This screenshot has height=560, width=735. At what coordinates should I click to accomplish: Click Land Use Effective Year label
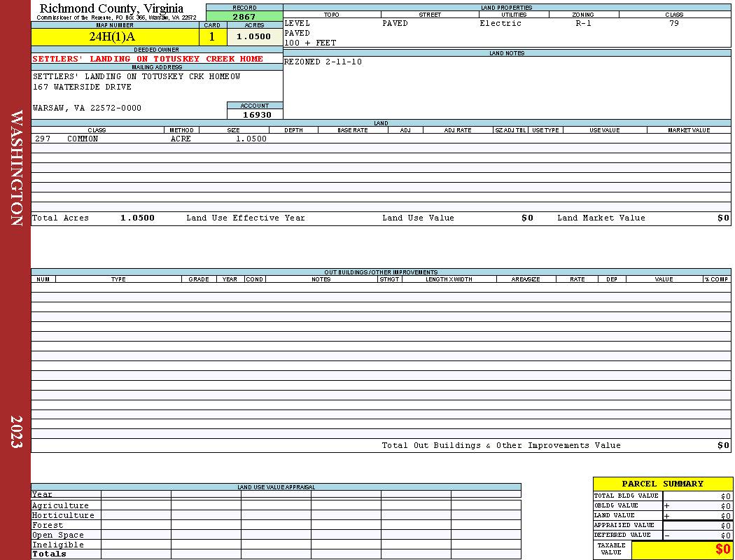tap(246, 218)
